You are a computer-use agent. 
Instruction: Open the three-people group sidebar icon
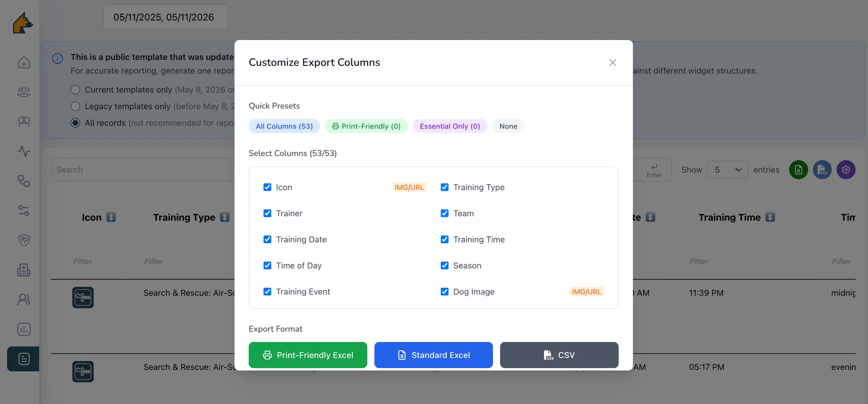pyautogui.click(x=24, y=92)
